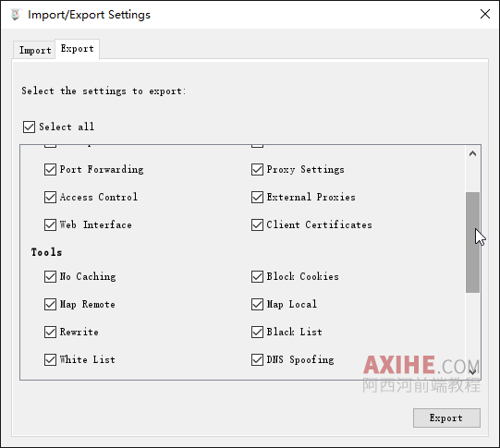
Task: Click the scroll up arrow in settings list
Action: pos(472,153)
